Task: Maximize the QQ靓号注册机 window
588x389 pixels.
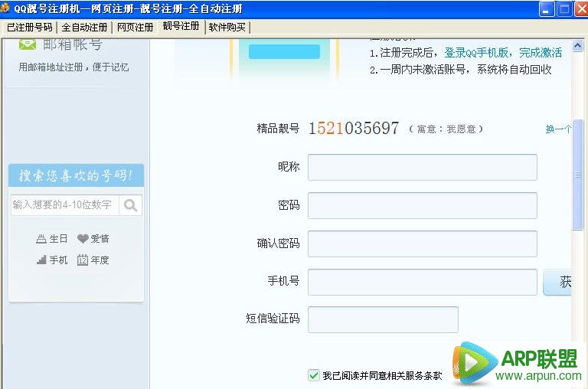Action: tap(564, 9)
